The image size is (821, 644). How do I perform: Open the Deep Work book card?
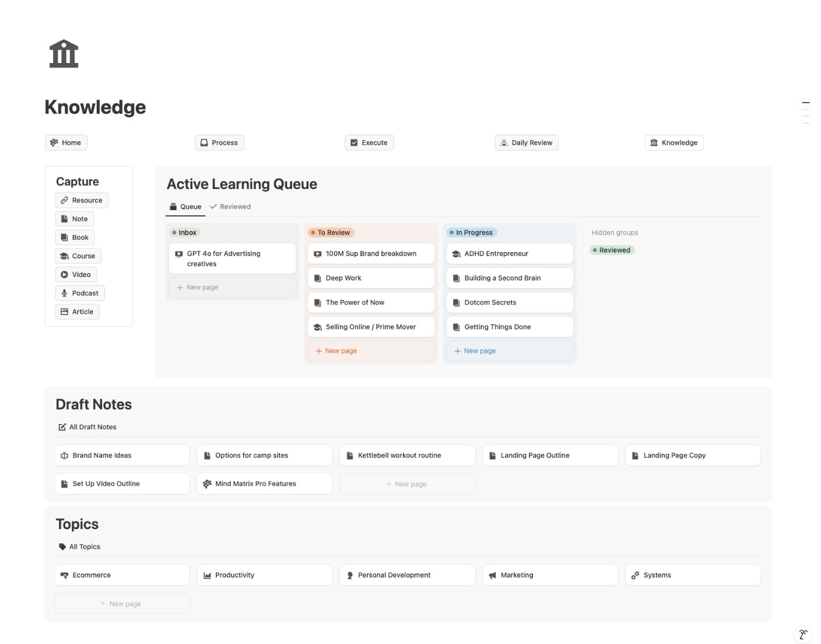coord(371,278)
